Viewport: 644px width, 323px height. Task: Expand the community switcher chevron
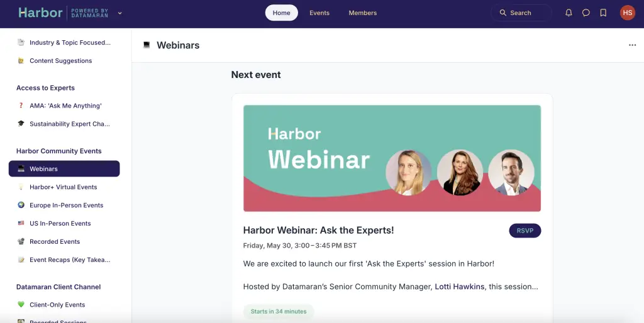pos(120,13)
